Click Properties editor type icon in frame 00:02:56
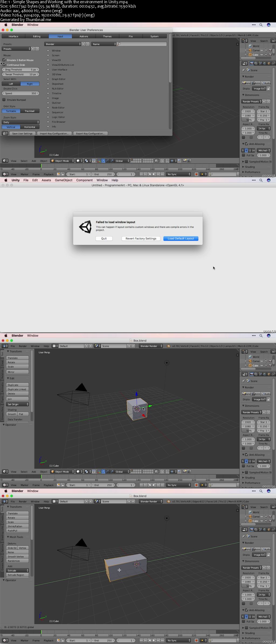This screenshot has height=644, width=276. (245, 374)
